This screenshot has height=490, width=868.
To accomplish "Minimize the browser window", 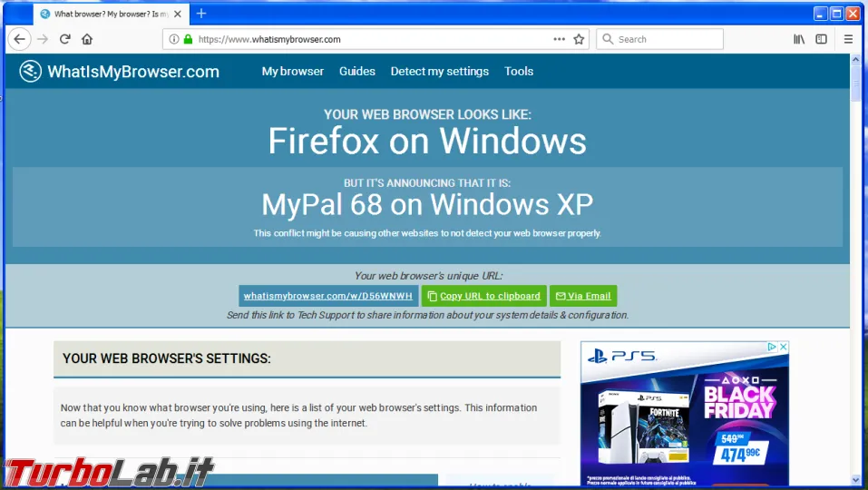I will [x=821, y=14].
